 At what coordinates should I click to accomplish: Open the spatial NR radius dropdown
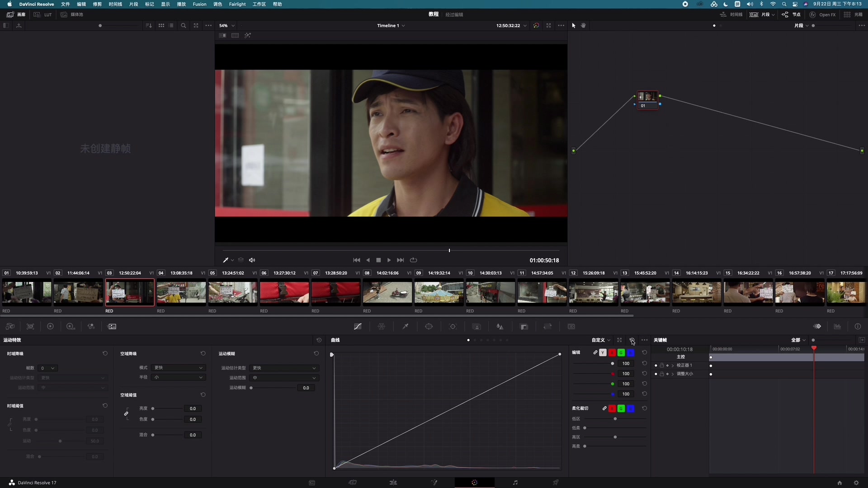point(179,377)
